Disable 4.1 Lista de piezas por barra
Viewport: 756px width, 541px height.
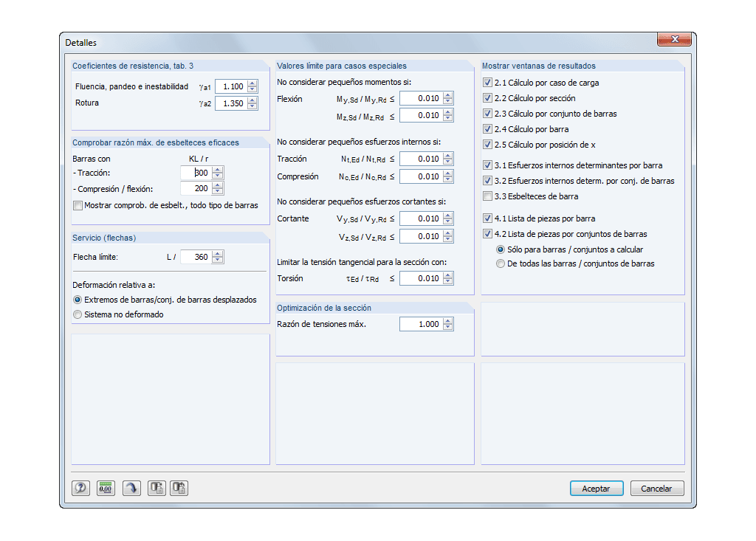[x=487, y=217]
